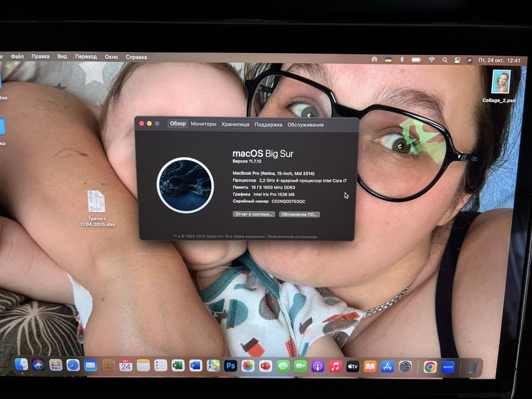Open Messages app in the Dock
Image resolution: width=532 pixels, height=399 pixels.
(x=283, y=367)
